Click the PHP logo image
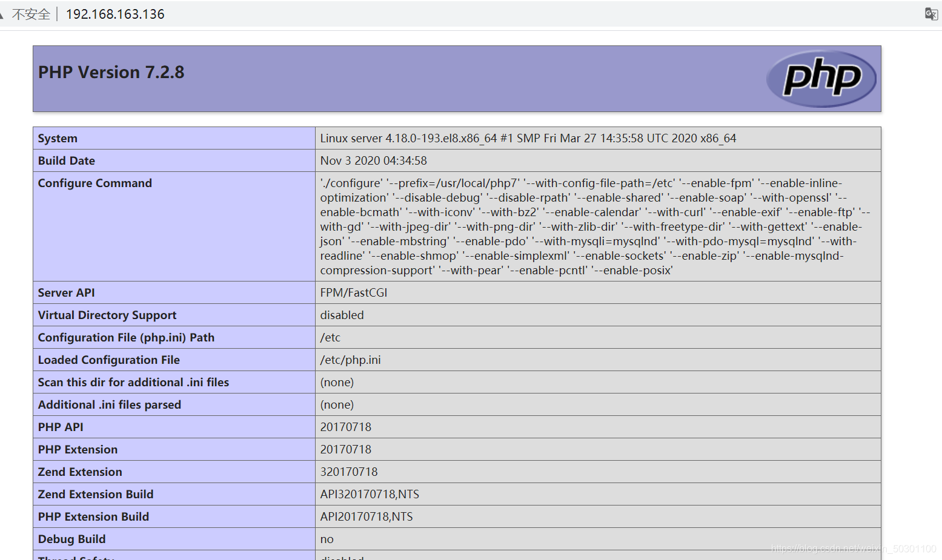This screenshot has height=560, width=942. tap(821, 79)
